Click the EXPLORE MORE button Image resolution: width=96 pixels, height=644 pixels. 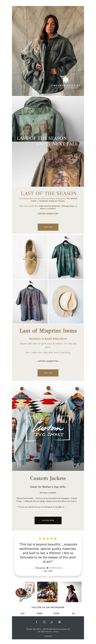(x=48, y=520)
